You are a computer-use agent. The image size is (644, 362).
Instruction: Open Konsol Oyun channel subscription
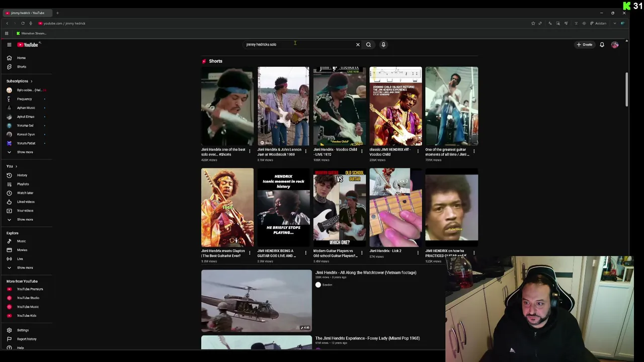point(26,134)
